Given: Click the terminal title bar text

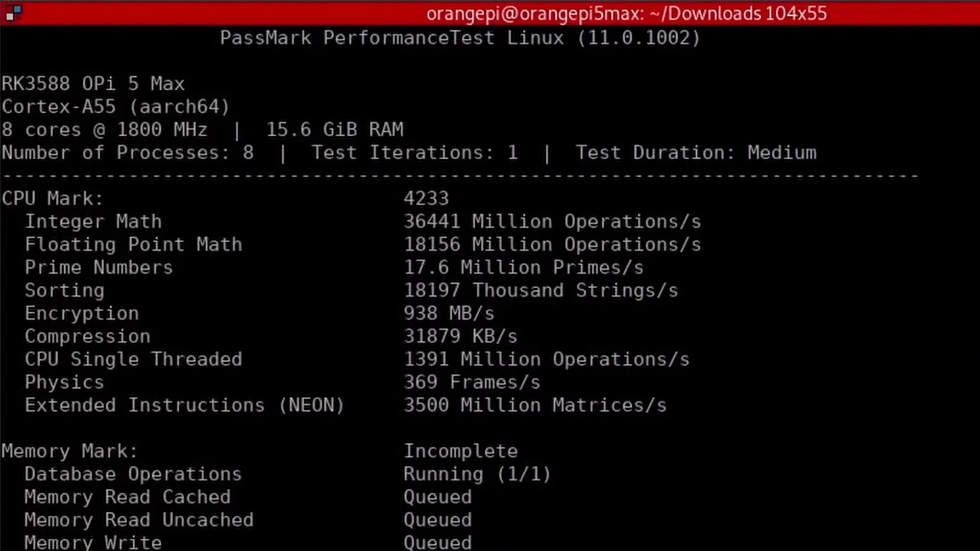Looking at the screenshot, I should click(626, 13).
